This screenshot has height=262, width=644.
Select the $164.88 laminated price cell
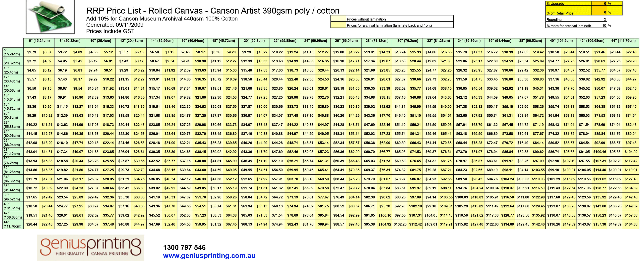click(631, 224)
